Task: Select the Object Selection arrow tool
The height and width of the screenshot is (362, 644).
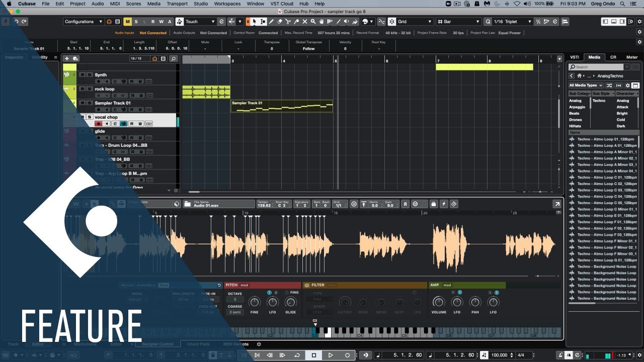Action: click(x=255, y=22)
